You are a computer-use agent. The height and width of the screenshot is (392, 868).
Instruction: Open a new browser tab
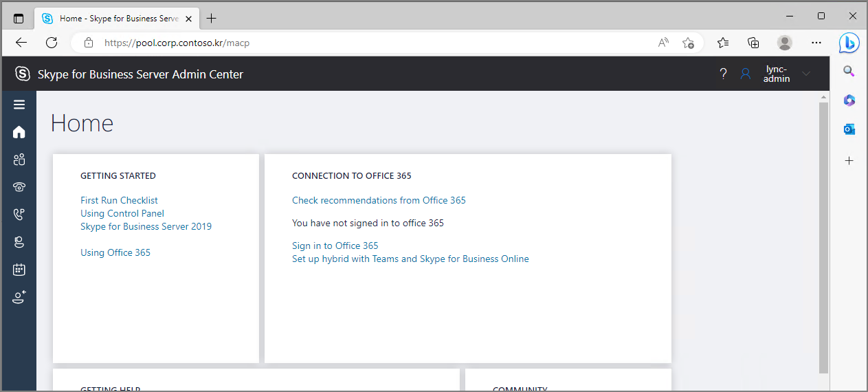tap(211, 19)
